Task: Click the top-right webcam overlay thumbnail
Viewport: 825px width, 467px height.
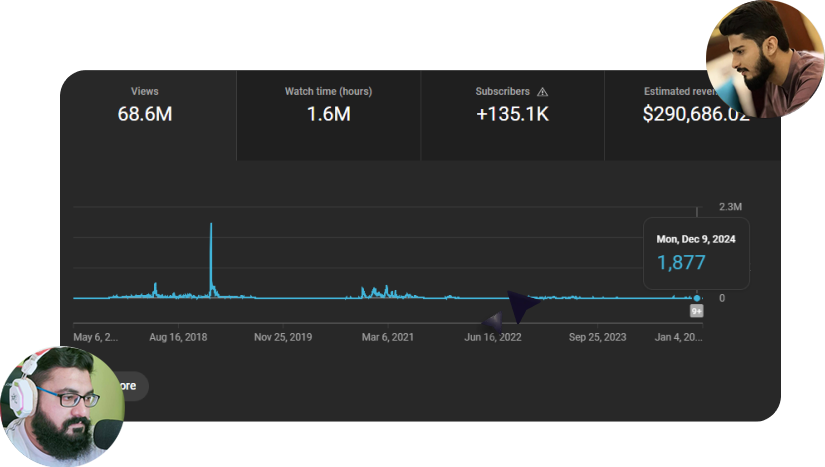Action: pyautogui.click(x=764, y=57)
